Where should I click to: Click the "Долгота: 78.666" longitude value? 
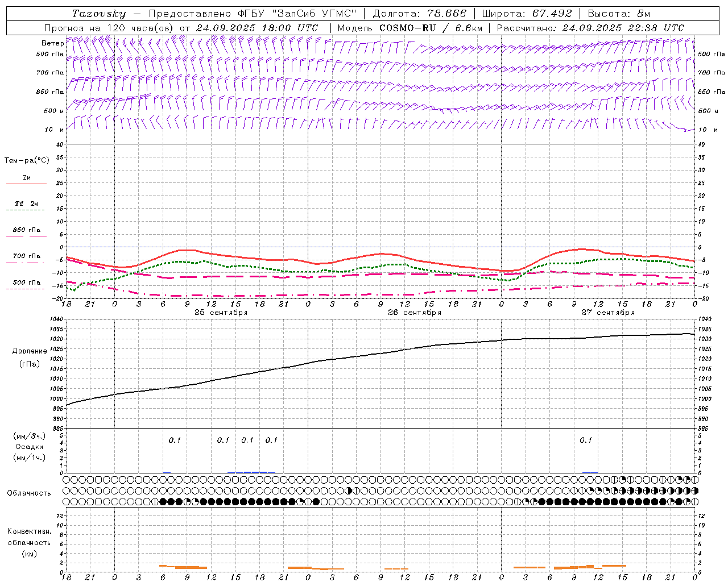tap(419, 14)
